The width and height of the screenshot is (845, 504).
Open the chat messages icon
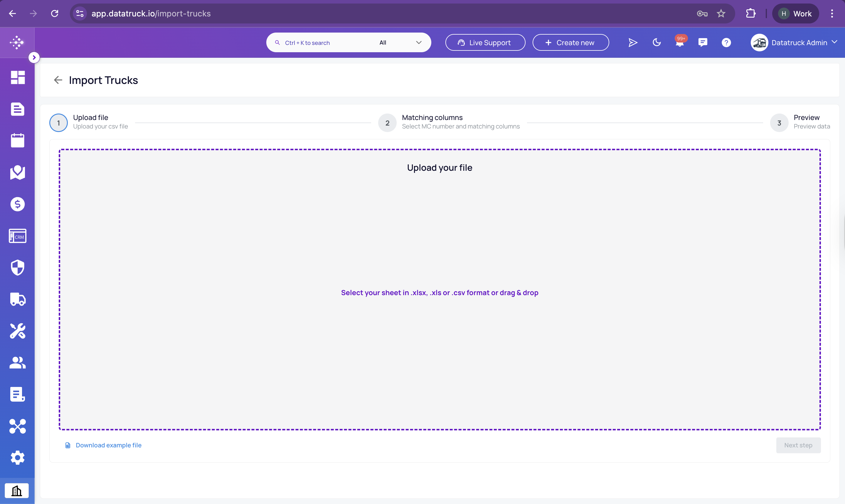tap(703, 43)
